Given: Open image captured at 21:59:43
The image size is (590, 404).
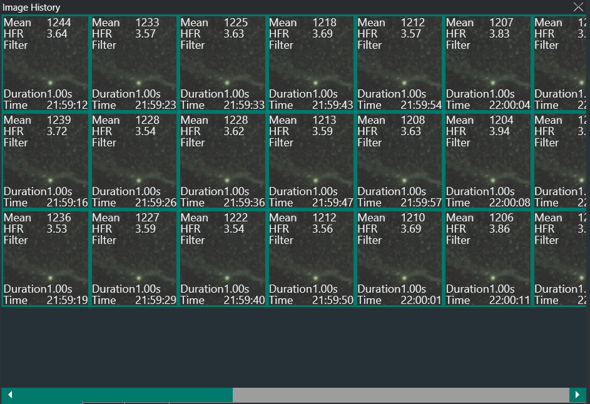Looking at the screenshot, I should coord(311,63).
